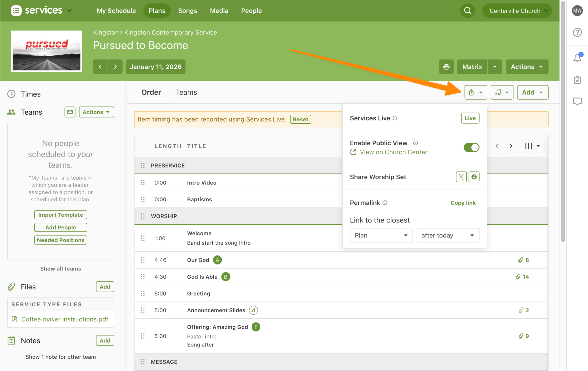Click drag handle of Intro Video row
Screen dimensions: 588x371
point(143,183)
